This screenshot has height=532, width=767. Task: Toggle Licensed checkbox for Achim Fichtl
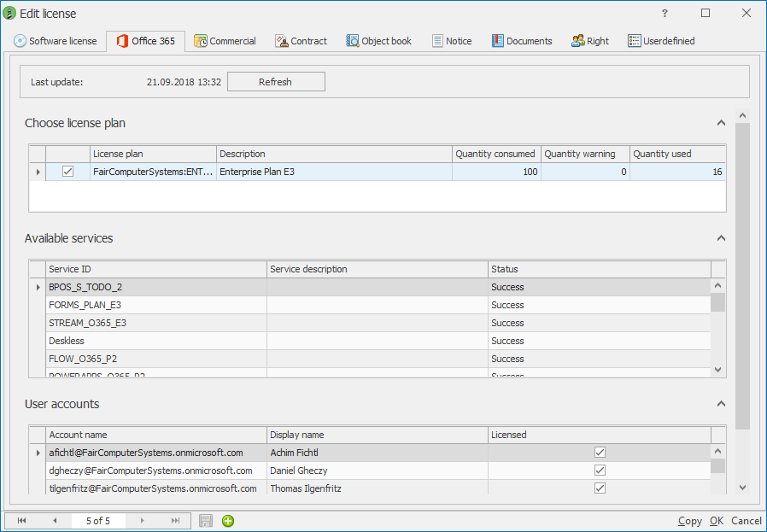[600, 453]
